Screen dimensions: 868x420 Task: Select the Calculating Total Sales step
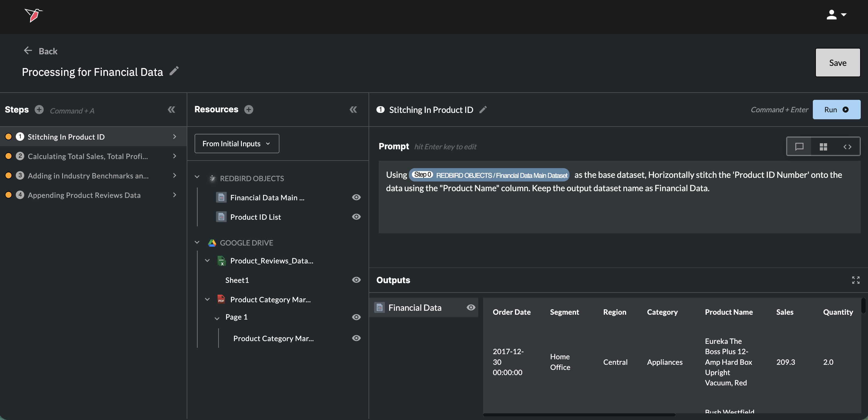88,156
